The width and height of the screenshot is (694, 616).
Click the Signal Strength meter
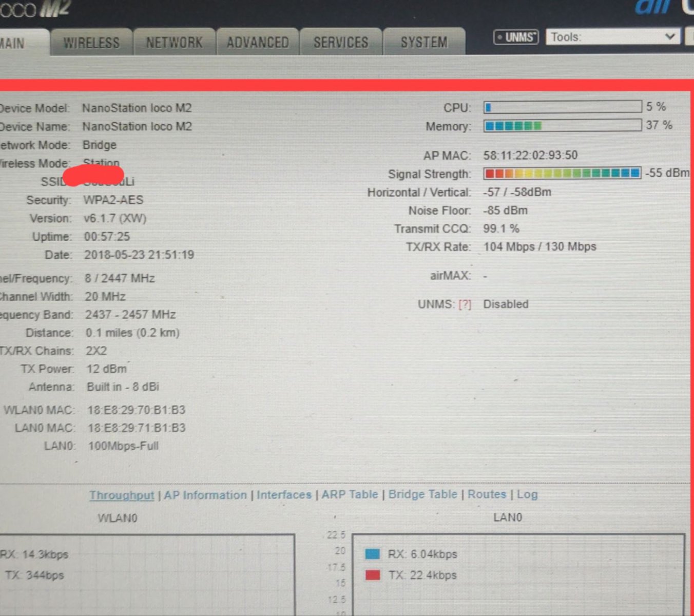563,174
